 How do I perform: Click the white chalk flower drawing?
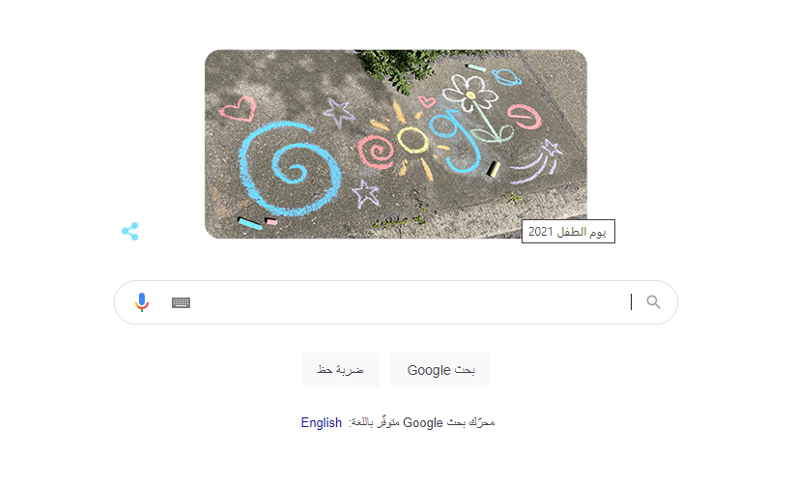470,94
